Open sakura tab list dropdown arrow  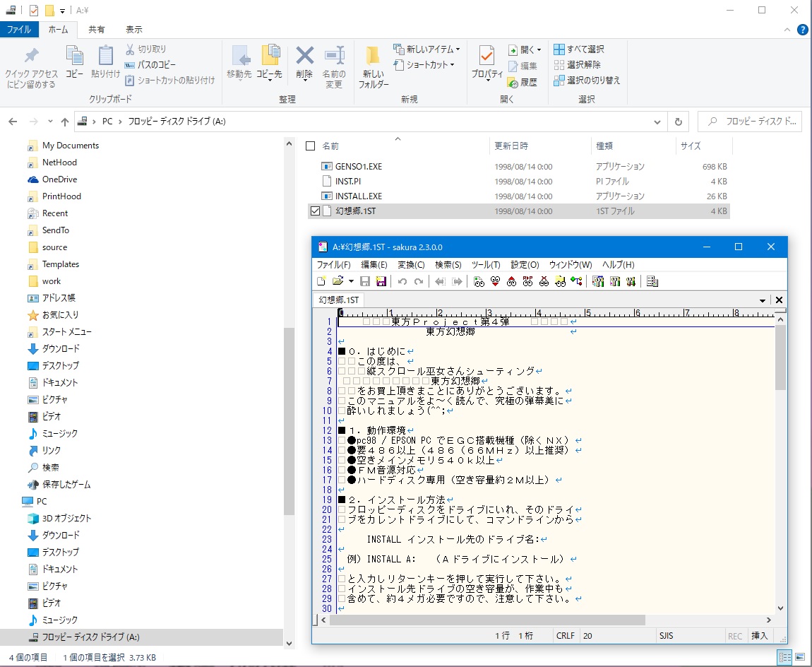(x=763, y=300)
